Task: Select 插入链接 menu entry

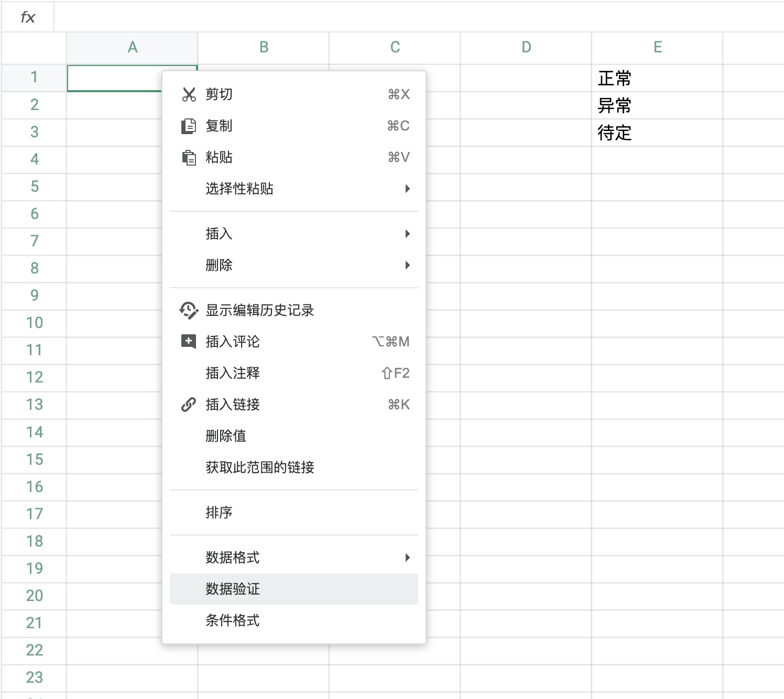Action: [294, 405]
